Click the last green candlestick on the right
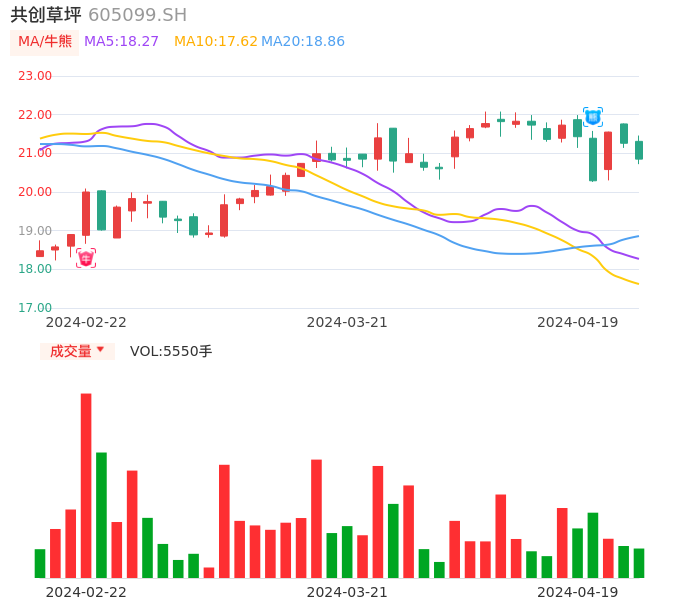This screenshot has width=686, height=606. [639, 150]
